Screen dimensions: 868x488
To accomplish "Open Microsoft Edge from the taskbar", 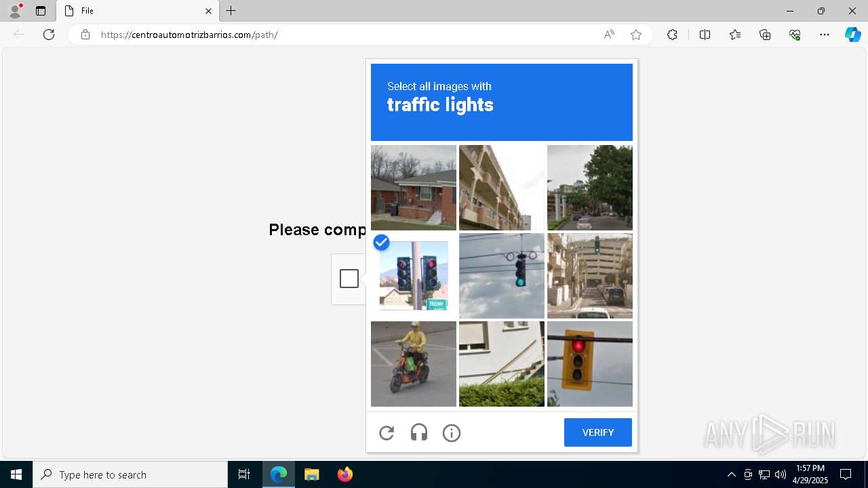I will click(279, 474).
